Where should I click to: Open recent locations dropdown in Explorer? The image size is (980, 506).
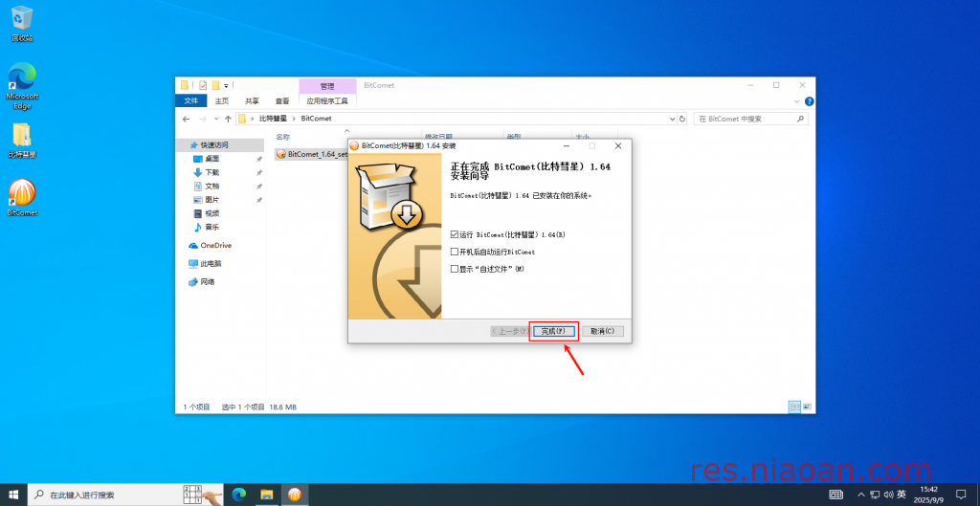coord(216,119)
